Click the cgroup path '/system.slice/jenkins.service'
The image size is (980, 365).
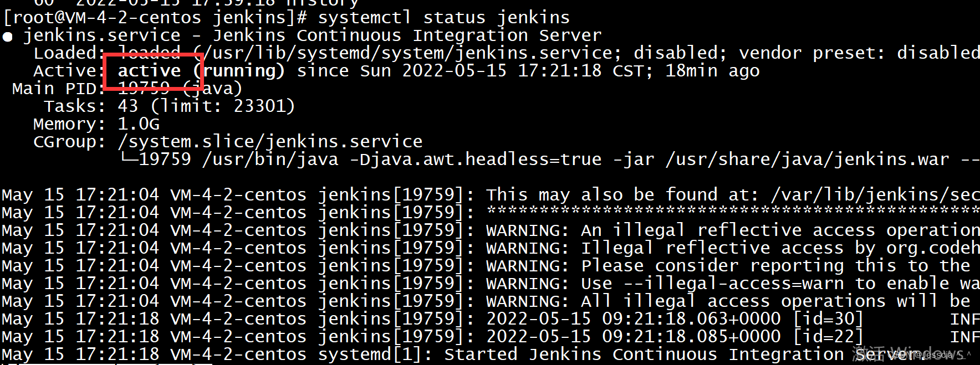coord(270,142)
